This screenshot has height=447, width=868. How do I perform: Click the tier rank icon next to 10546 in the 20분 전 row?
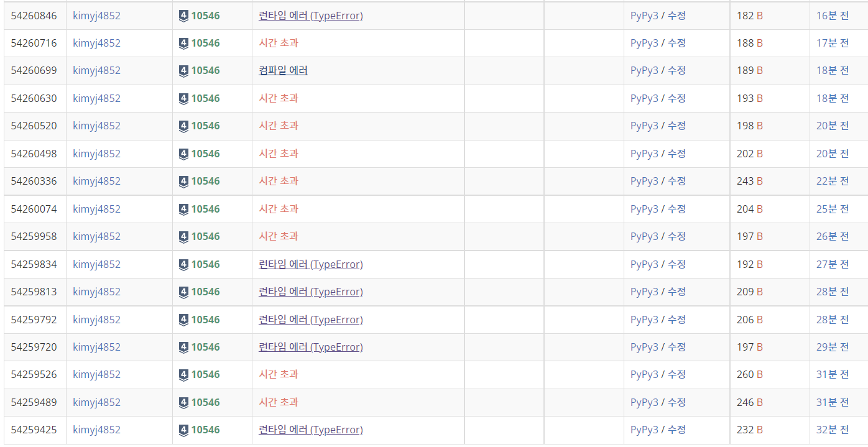click(x=183, y=126)
